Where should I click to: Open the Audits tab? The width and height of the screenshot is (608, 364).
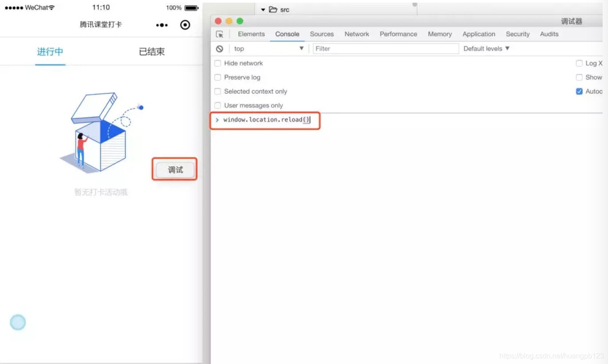click(x=549, y=34)
